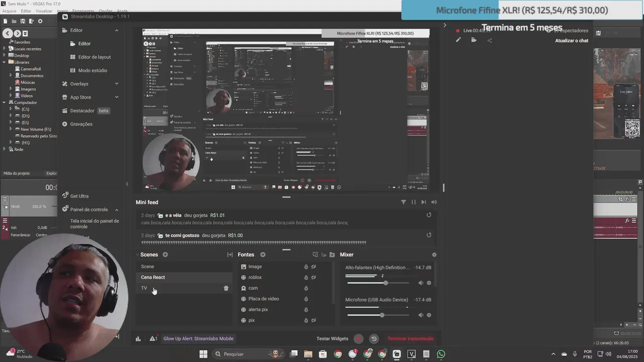Open Alto-falantes source settings gear
The image size is (644, 362).
(x=429, y=283)
